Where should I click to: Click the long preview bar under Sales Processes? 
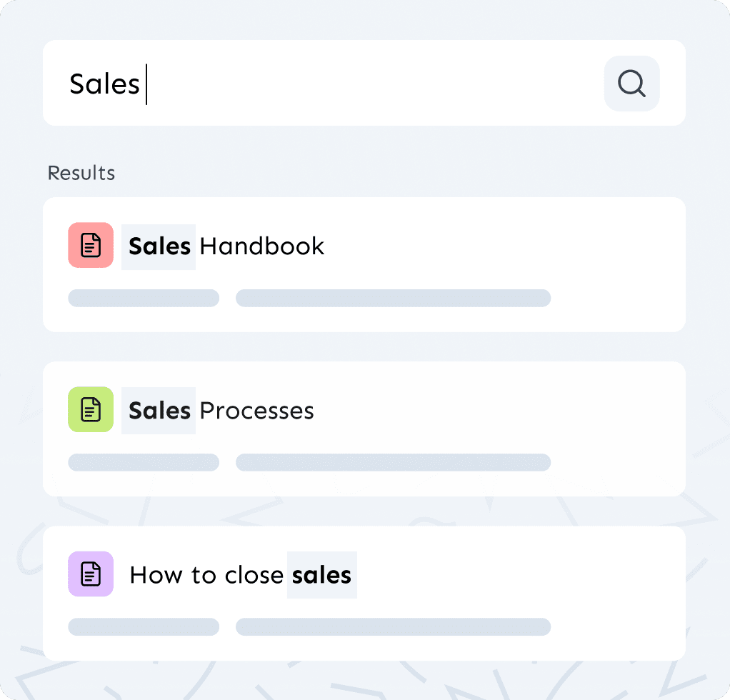pos(393,462)
